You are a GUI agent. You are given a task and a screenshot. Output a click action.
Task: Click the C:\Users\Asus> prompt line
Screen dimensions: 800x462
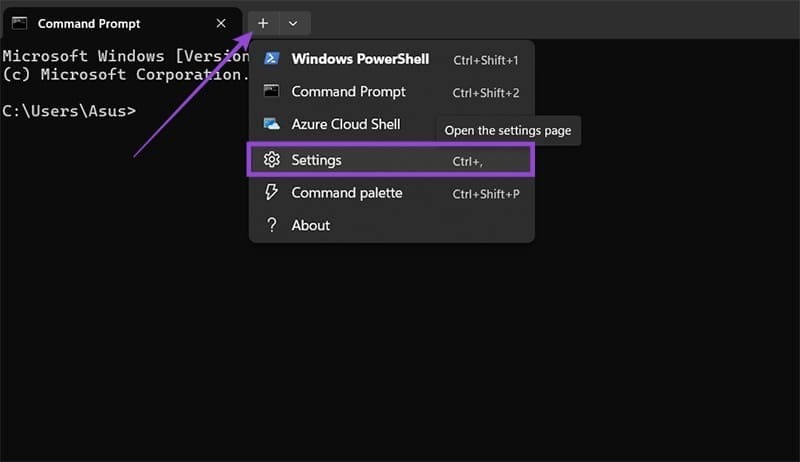(68, 110)
